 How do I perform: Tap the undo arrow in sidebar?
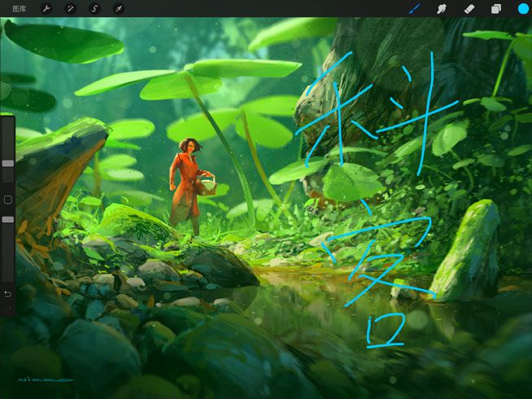coord(8,294)
